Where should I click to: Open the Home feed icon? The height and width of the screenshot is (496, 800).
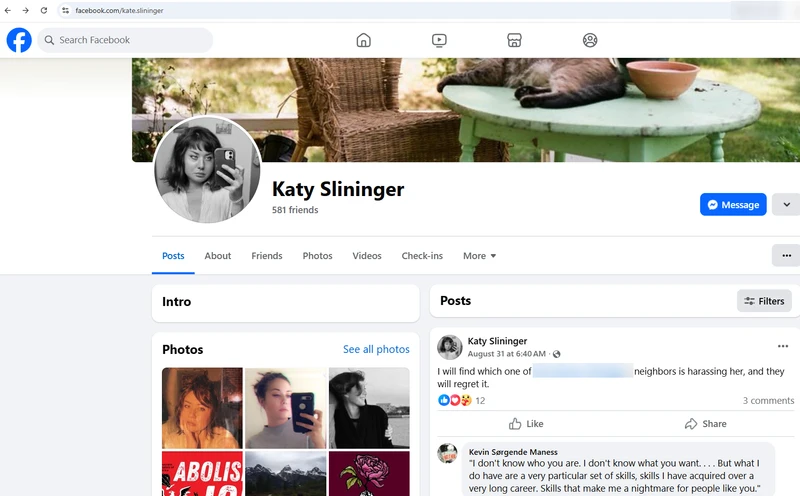click(363, 40)
